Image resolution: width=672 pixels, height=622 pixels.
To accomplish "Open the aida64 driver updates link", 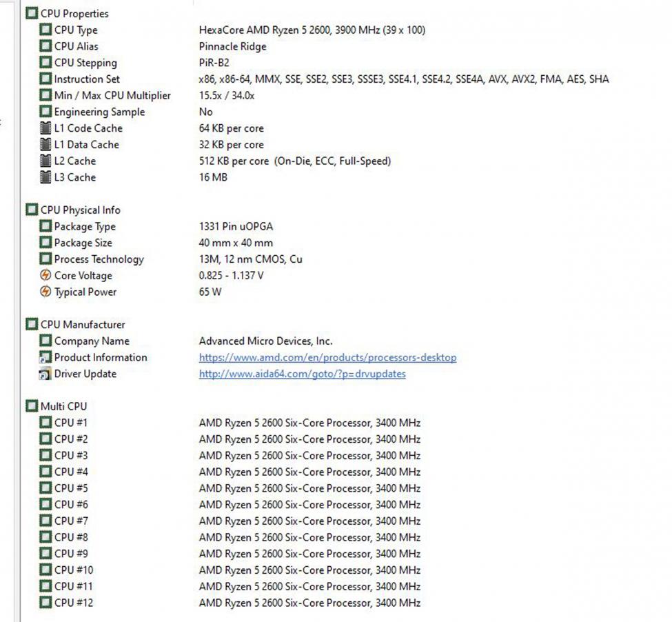I will click(302, 374).
